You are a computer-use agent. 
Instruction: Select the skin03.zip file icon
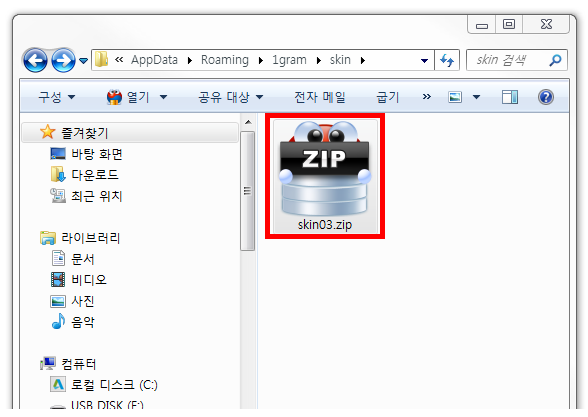325,168
